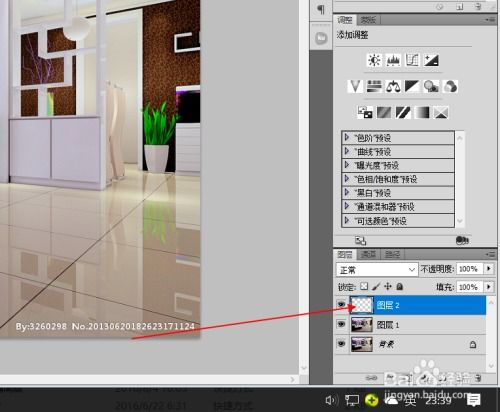The image size is (500, 412).
Task: Add a Gradient Map adjustment
Action: [x=422, y=112]
